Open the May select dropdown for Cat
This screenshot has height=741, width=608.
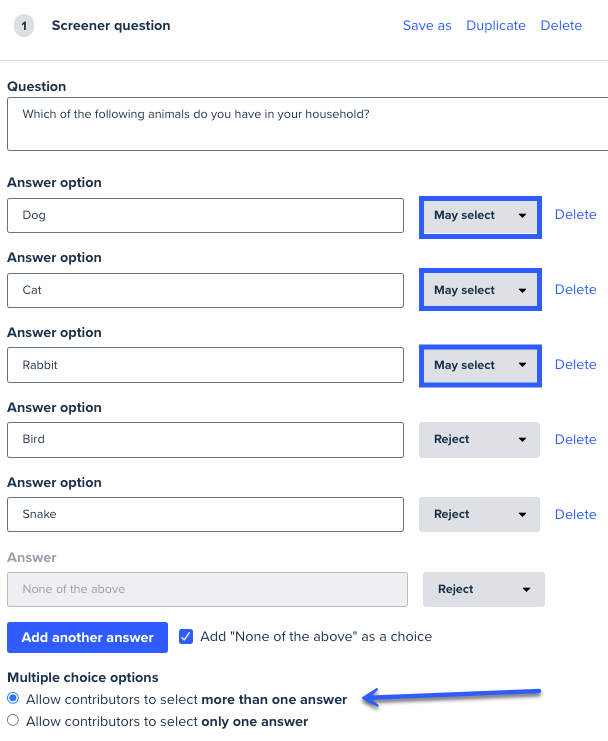pyautogui.click(x=480, y=291)
